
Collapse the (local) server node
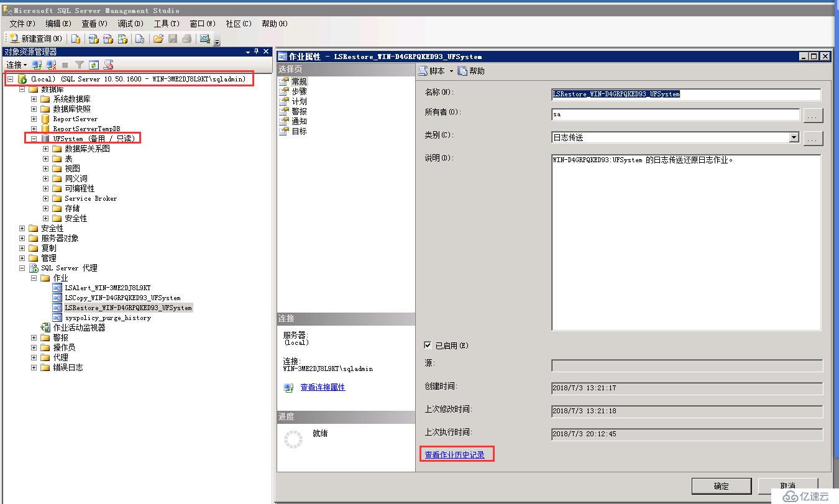click(10, 79)
